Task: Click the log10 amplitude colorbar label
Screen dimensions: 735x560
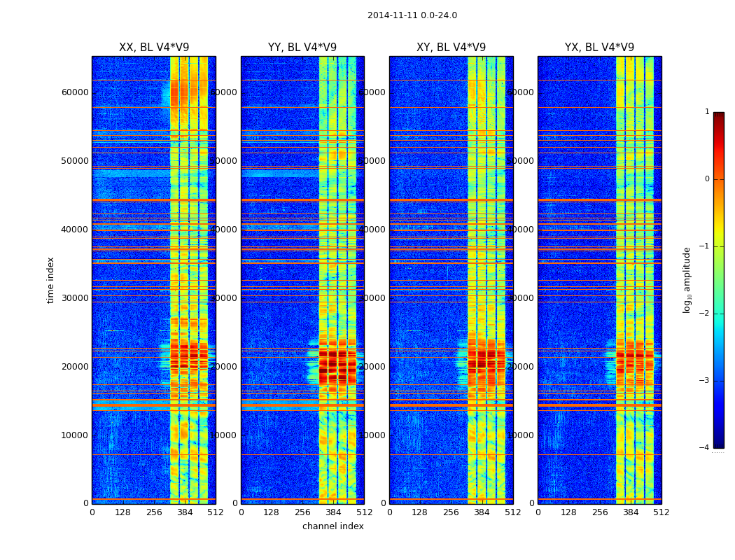Action: pyautogui.click(x=687, y=280)
